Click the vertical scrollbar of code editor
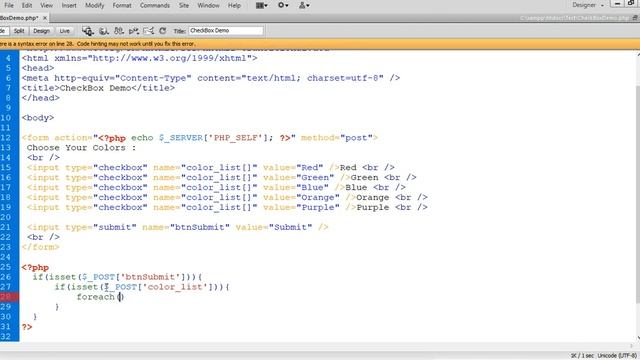 637,195
